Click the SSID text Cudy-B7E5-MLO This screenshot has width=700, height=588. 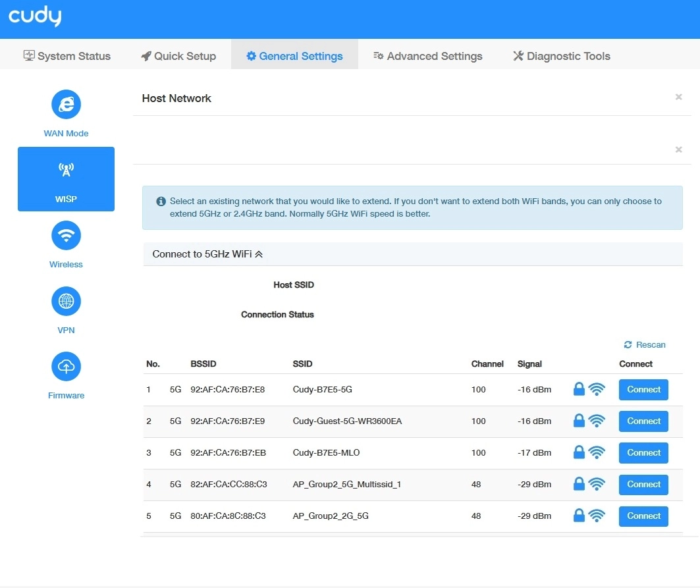(x=327, y=453)
